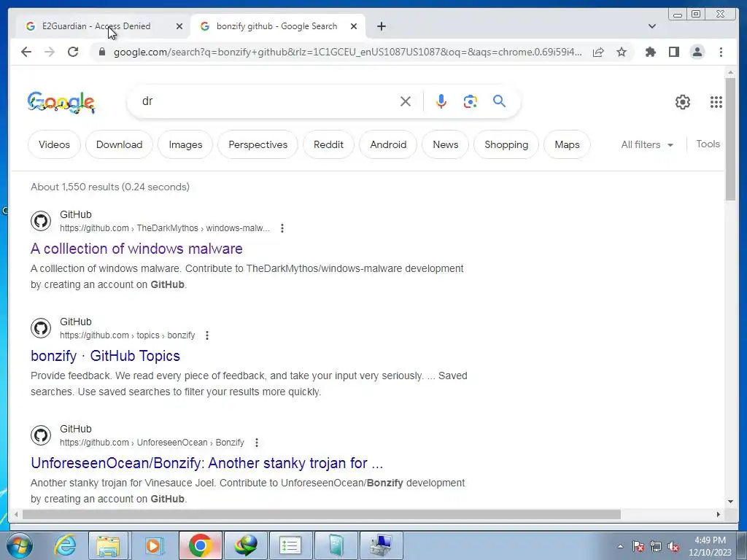747x560 pixels.
Task: Open more options for TheDarkMythos result
Action: 282,228
